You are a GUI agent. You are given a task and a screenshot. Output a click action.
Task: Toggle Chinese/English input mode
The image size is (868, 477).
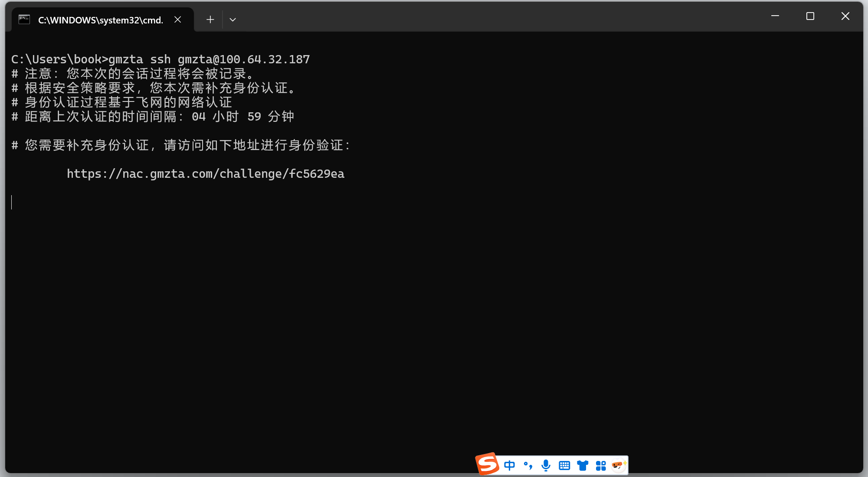(510, 466)
